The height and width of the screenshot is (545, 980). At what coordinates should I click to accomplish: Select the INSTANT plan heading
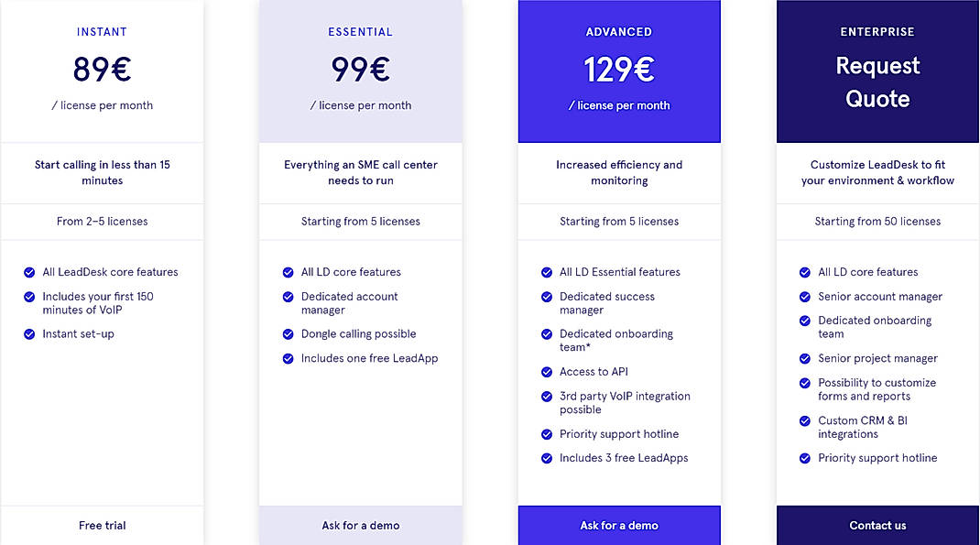pyautogui.click(x=102, y=32)
